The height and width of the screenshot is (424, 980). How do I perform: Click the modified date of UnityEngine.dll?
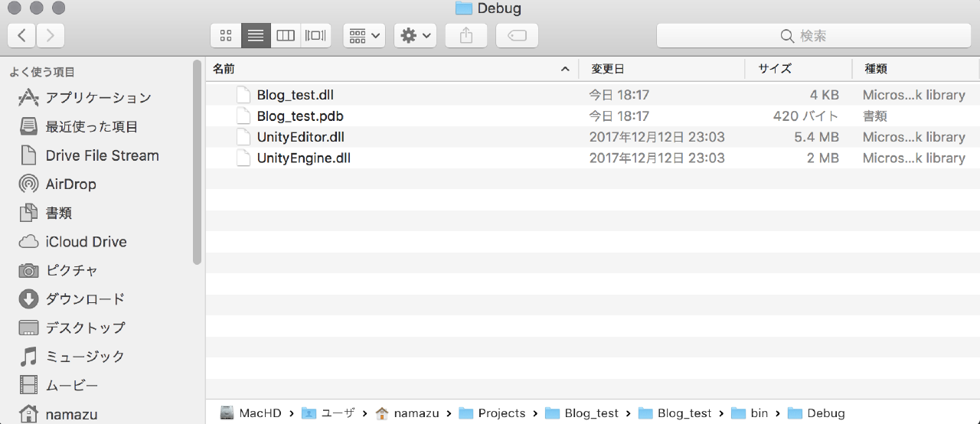coord(657,158)
